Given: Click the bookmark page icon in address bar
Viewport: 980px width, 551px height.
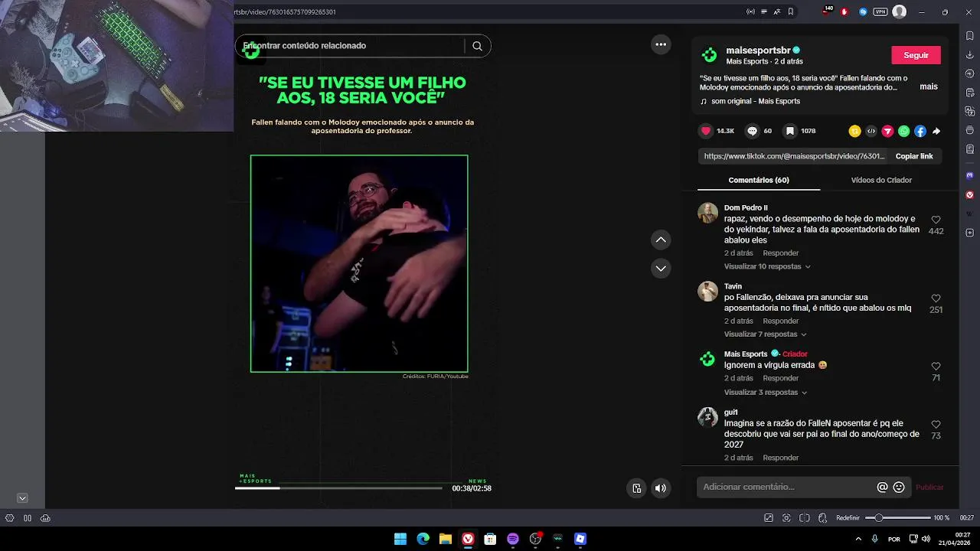Looking at the screenshot, I should point(791,11).
